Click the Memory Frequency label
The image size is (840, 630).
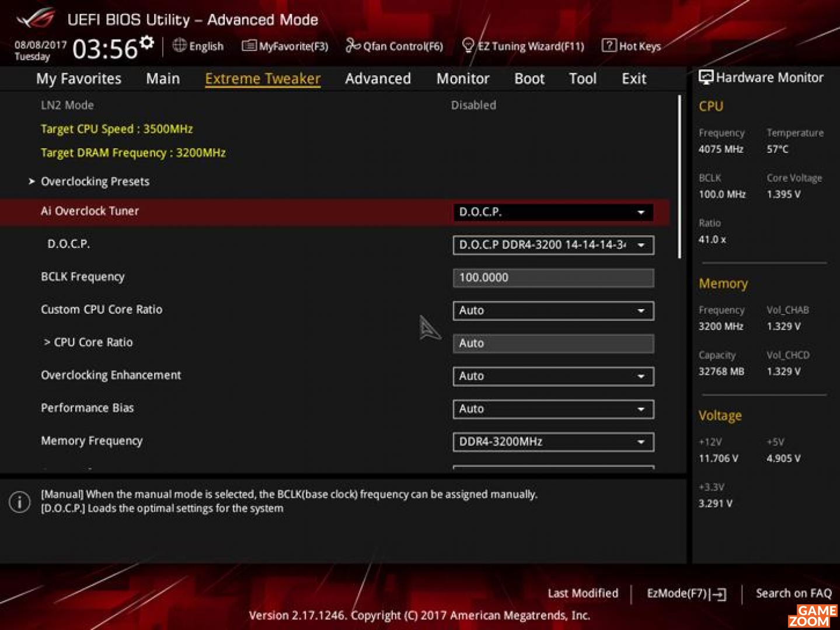click(92, 441)
